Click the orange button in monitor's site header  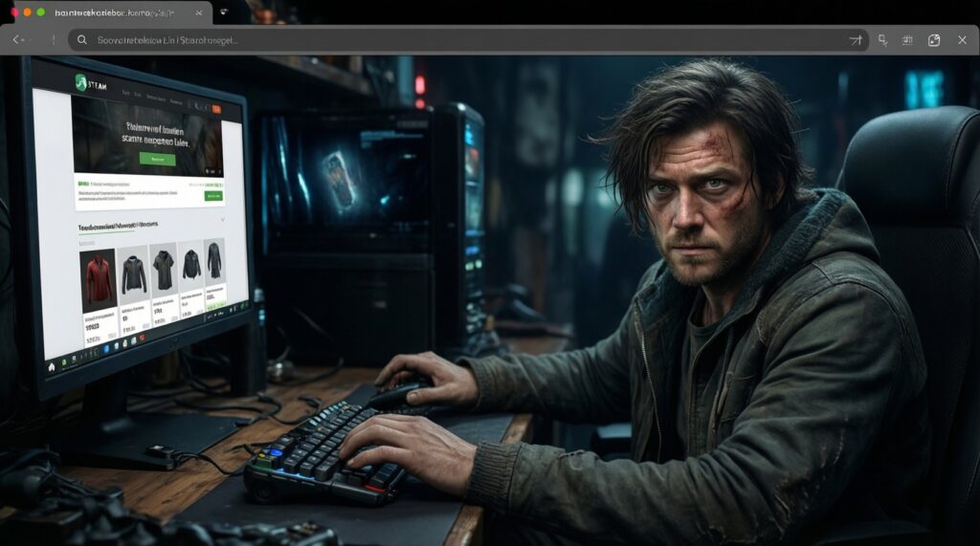tap(216, 109)
